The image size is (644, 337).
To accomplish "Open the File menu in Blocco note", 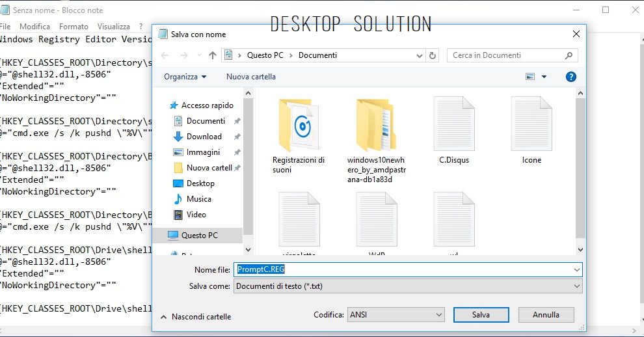I will 5,27.
